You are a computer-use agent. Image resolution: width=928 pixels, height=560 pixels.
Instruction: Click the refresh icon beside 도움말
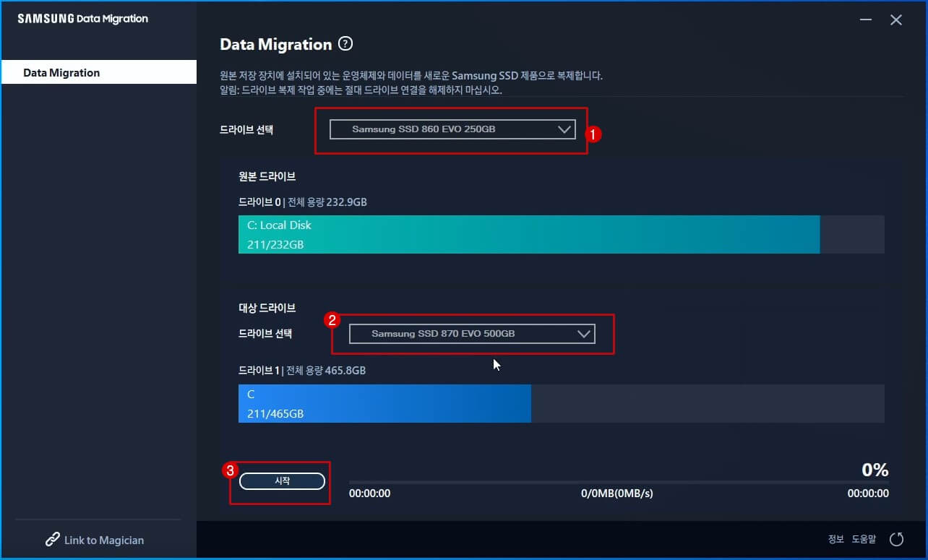(896, 539)
